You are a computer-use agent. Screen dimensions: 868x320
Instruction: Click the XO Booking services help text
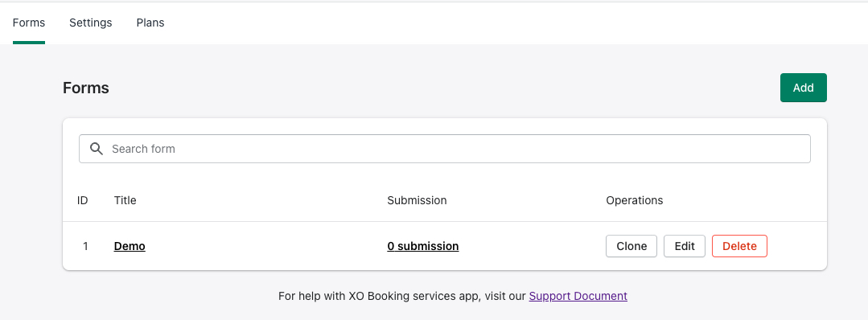tap(402, 296)
